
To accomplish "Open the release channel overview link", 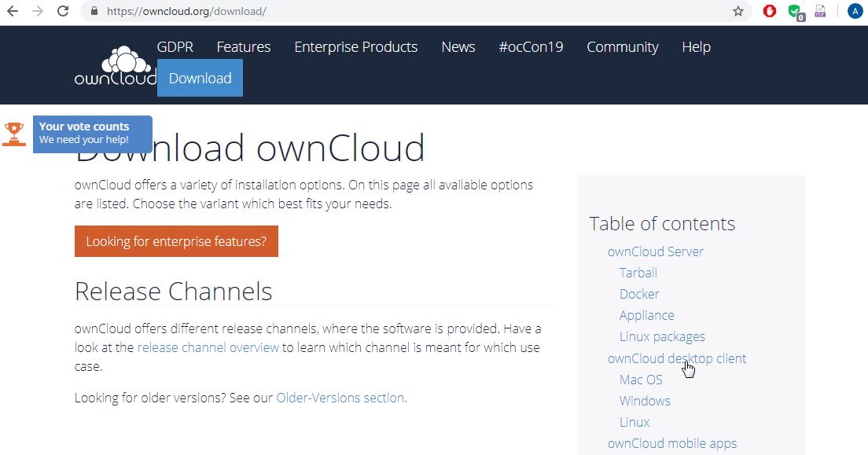I will (208, 347).
